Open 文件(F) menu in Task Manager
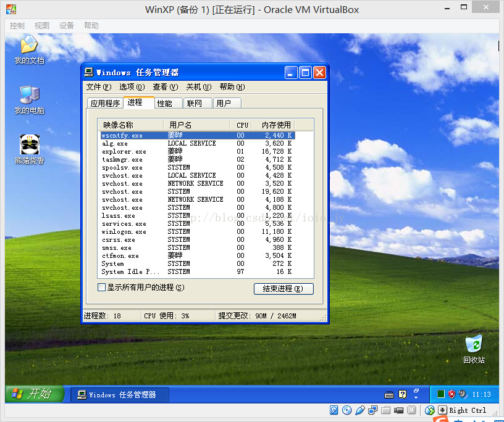This screenshot has width=504, height=422. 99,87
